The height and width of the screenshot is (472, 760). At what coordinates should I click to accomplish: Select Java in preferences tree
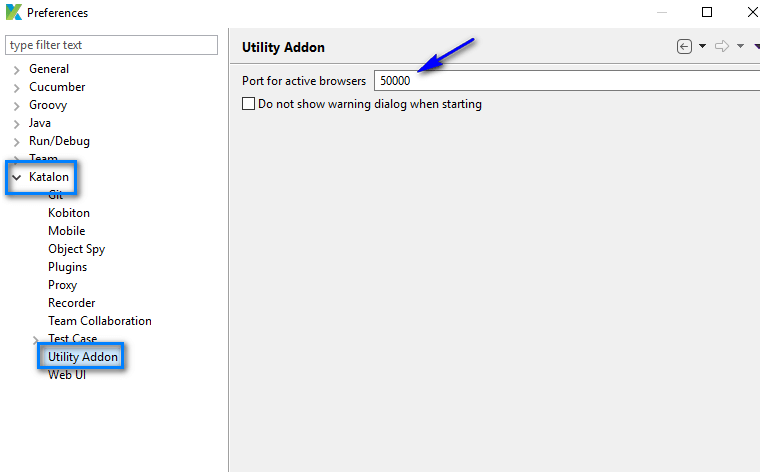coord(40,123)
